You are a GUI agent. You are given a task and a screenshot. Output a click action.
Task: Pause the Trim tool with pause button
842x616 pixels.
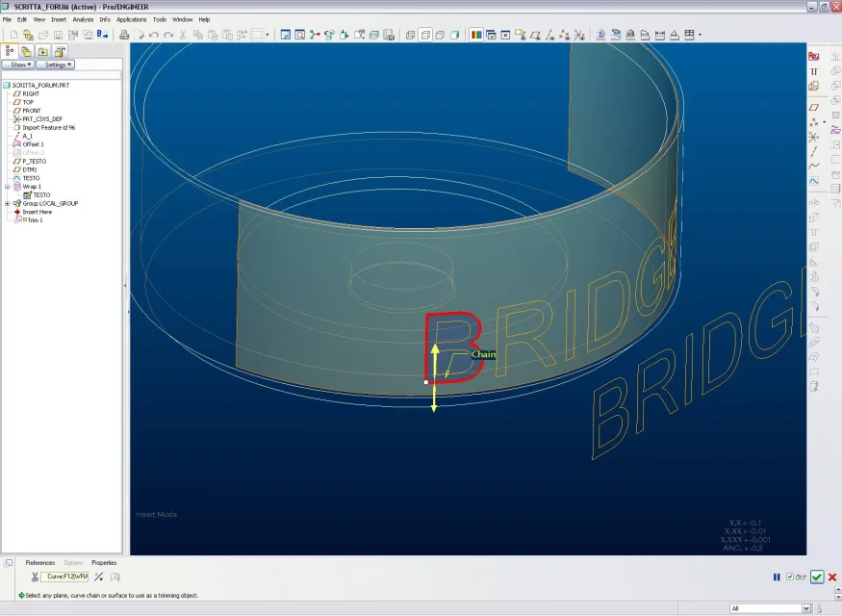coord(777,577)
